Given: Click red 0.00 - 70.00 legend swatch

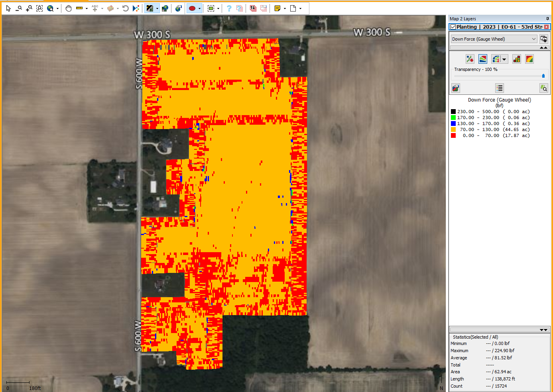Looking at the screenshot, I should click(x=453, y=135).
